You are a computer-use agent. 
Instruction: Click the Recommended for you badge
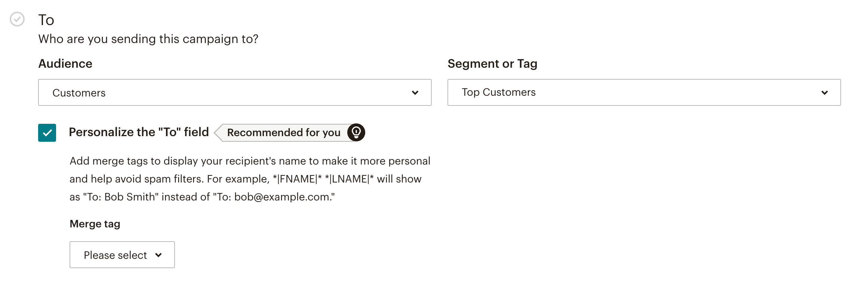point(284,132)
